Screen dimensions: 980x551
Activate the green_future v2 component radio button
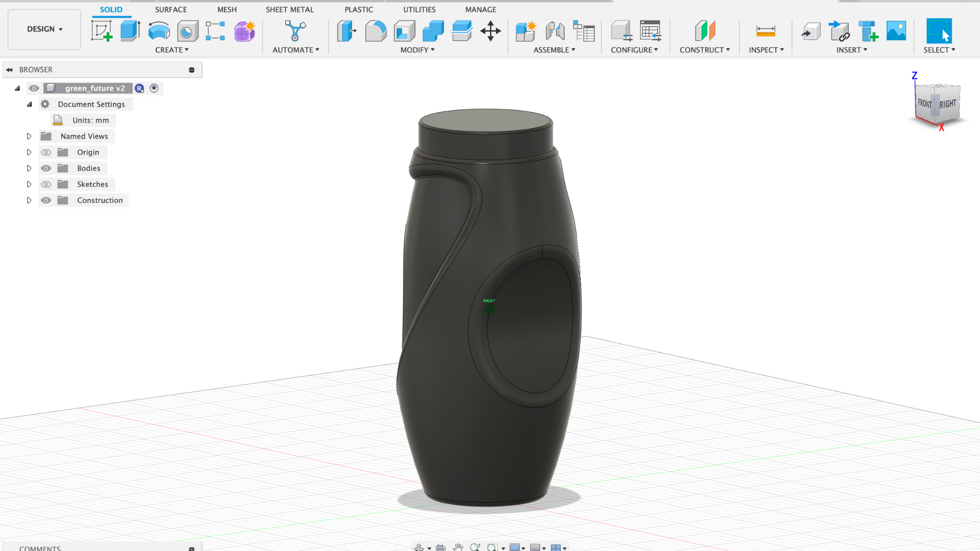click(x=154, y=88)
